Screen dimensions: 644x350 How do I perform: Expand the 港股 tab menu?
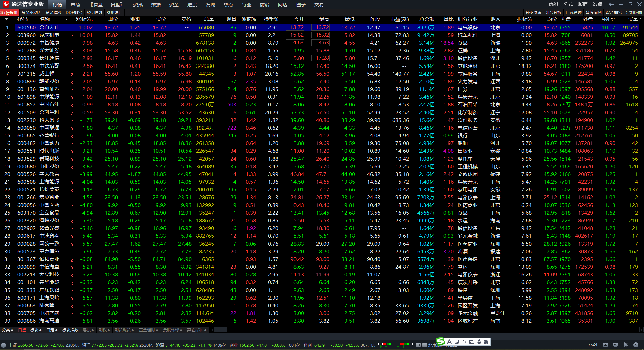point(88,330)
